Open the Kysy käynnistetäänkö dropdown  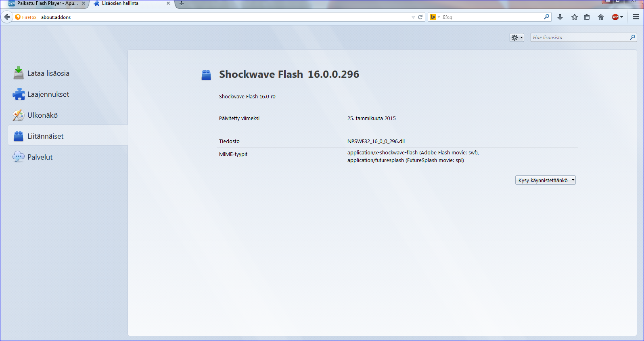(546, 180)
